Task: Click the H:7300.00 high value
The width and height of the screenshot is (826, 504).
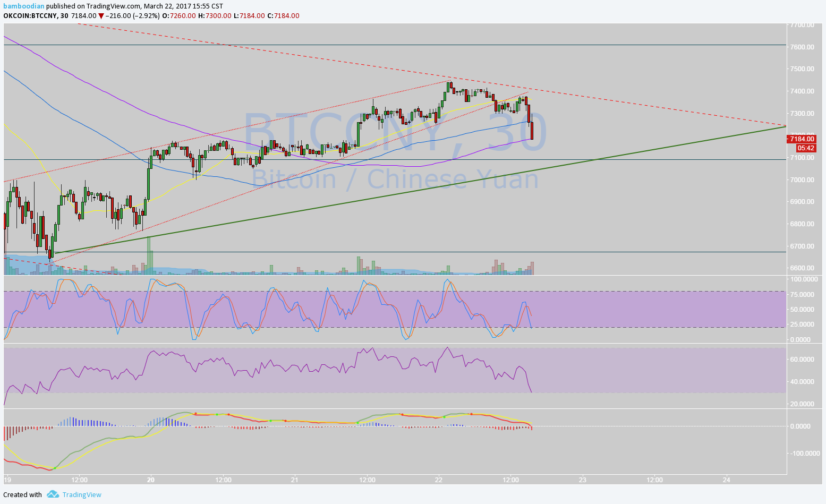Action: tap(215, 16)
